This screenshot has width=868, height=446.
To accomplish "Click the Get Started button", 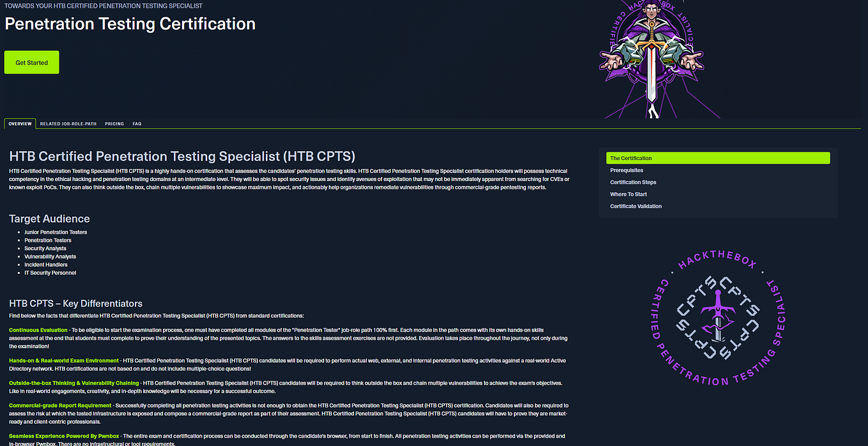I will (x=31, y=62).
